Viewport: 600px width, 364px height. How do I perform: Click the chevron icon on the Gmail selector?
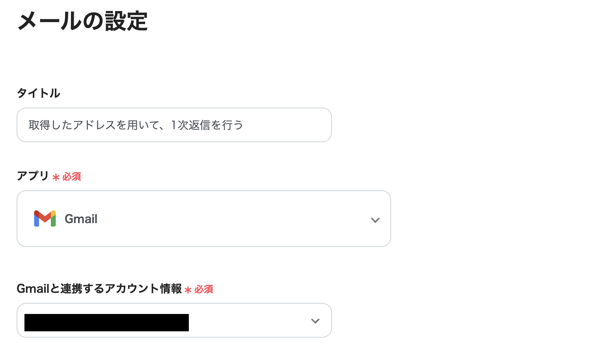click(375, 220)
